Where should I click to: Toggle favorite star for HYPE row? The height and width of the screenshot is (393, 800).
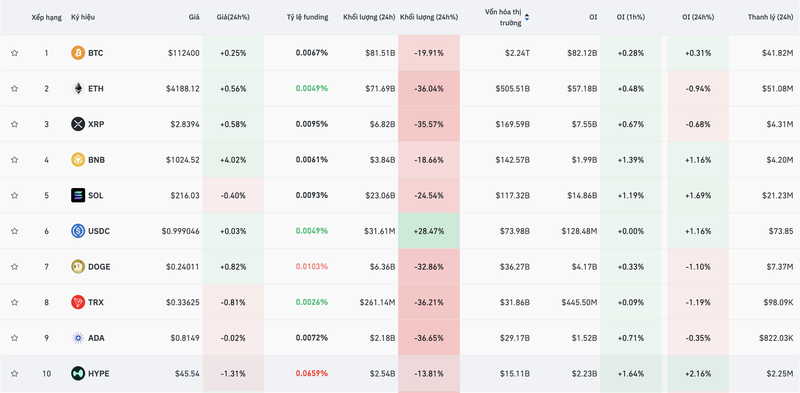14,374
